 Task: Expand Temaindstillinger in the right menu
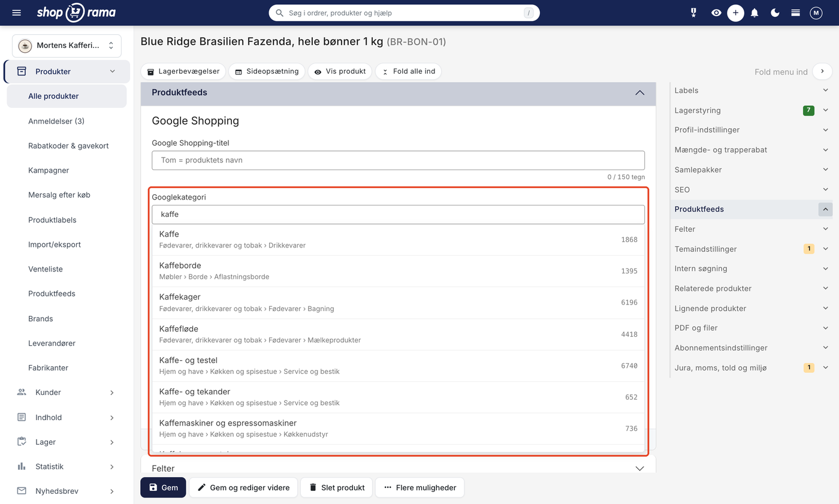pos(752,249)
